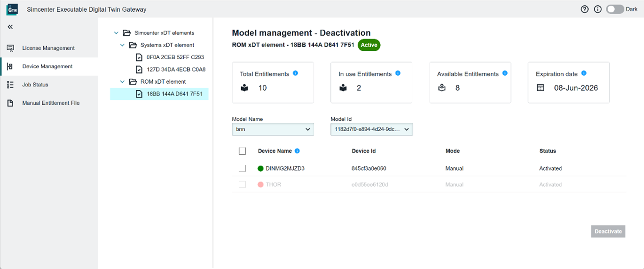
Task: Click info icon next to Available Entitlements
Action: pyautogui.click(x=505, y=73)
